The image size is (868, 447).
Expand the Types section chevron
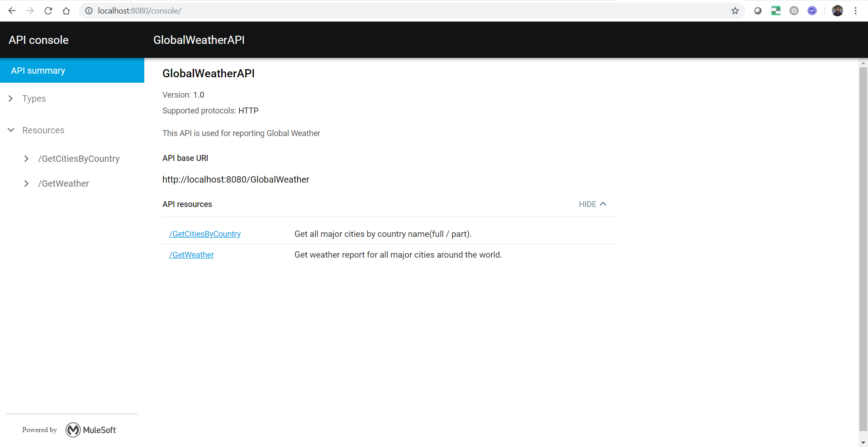coord(11,99)
